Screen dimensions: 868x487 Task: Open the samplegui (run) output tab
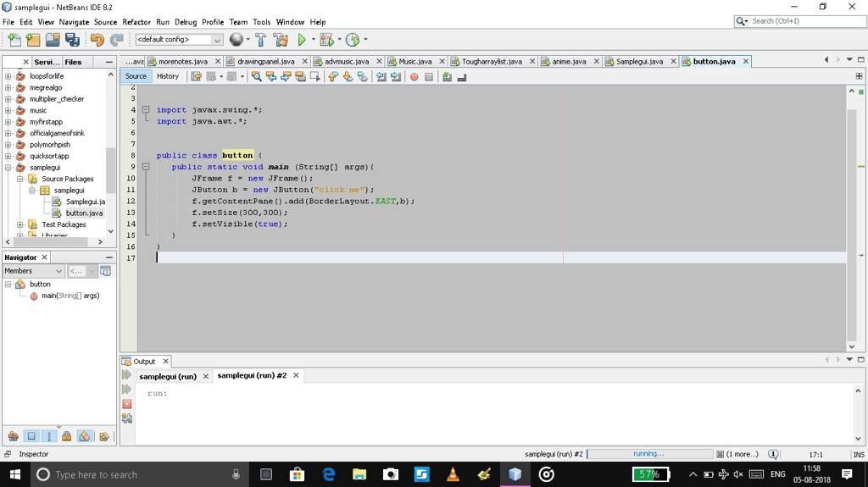tap(168, 376)
